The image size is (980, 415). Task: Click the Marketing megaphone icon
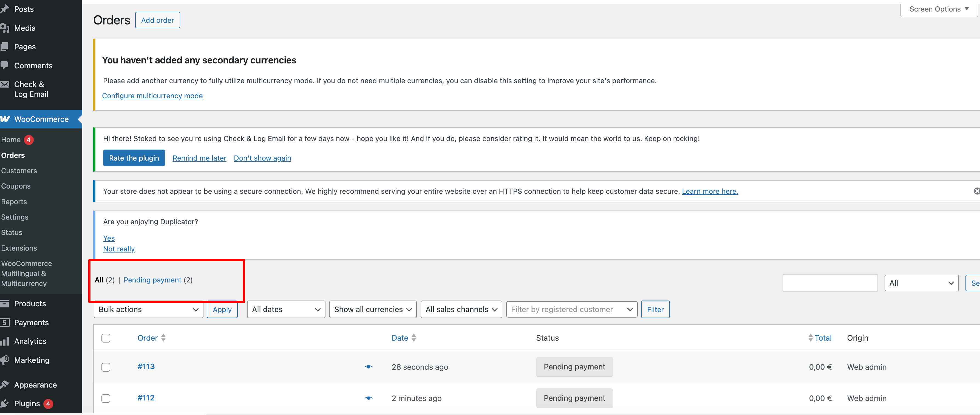pos(5,360)
